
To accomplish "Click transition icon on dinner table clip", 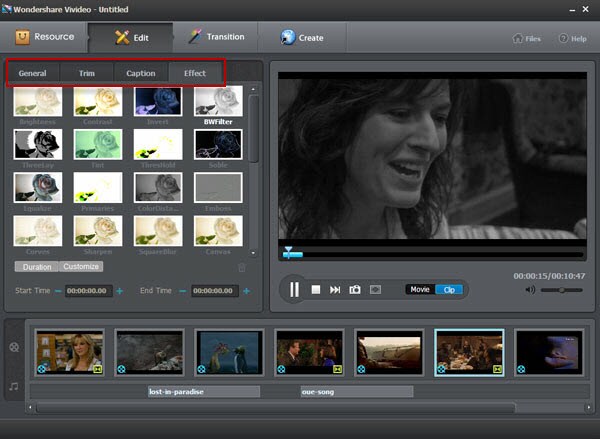I will click(497, 369).
